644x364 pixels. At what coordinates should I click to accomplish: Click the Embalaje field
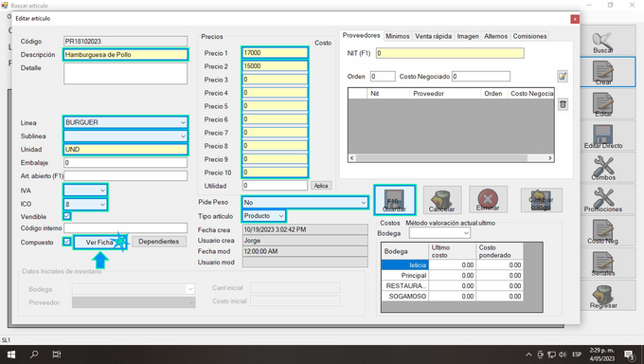coord(125,162)
